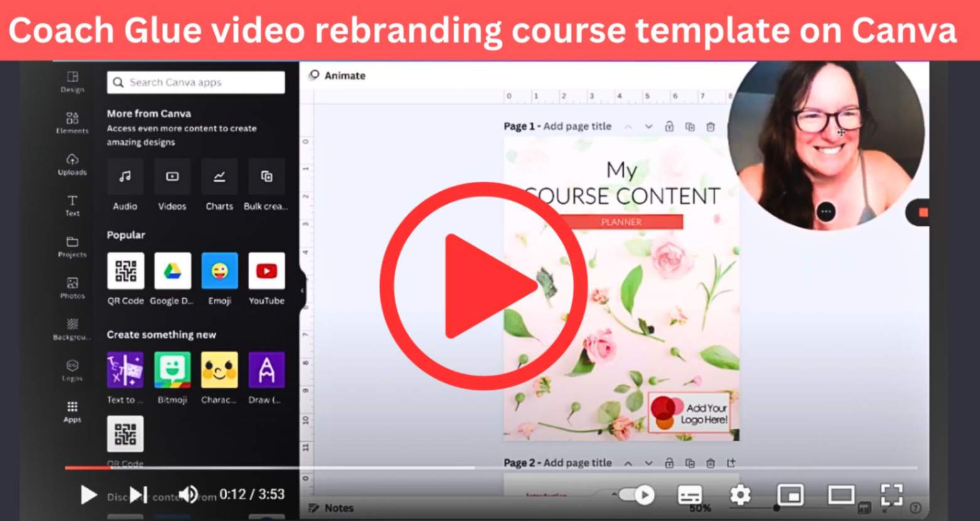Click the More from Canva heading
The image size is (980, 521).
(x=149, y=114)
